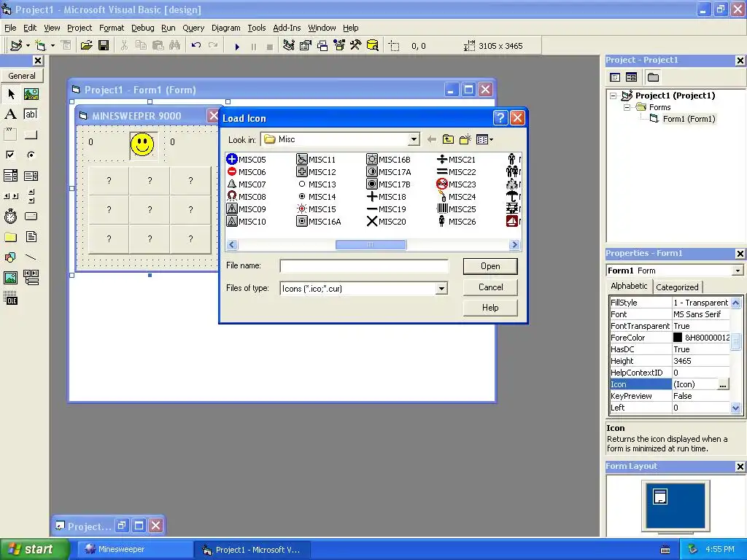Select the Frame tool in toolbox
This screenshot has width=747, height=560.
10,135
